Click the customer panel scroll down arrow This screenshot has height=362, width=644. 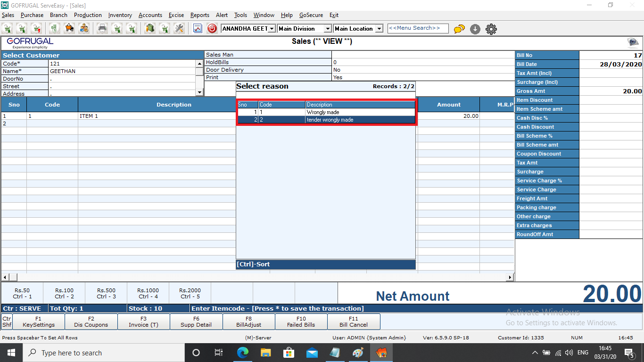click(x=199, y=92)
